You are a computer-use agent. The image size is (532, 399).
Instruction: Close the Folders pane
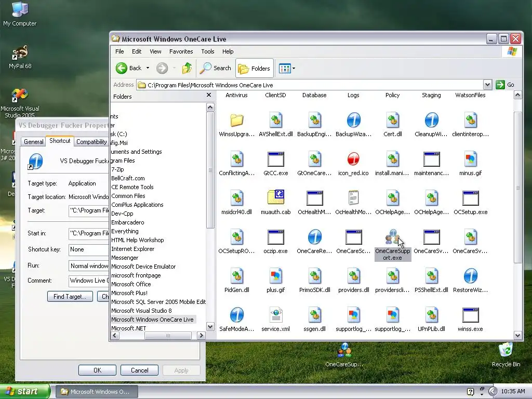pos(209,95)
